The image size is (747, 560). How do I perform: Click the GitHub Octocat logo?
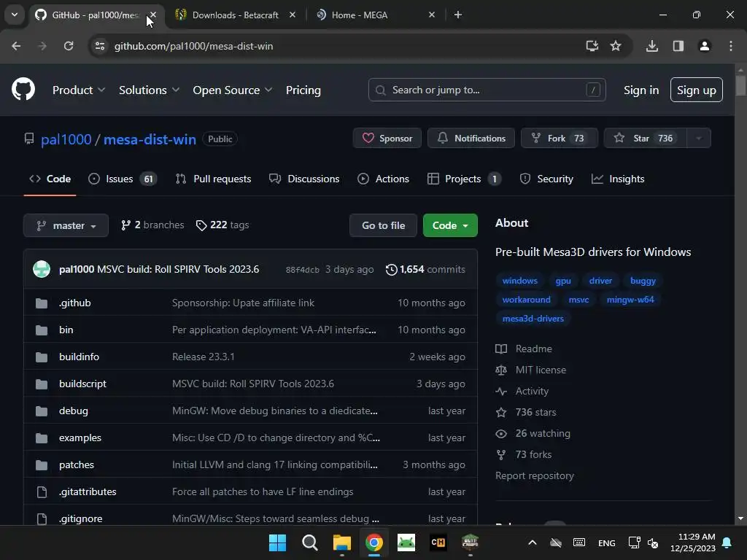pos(23,89)
